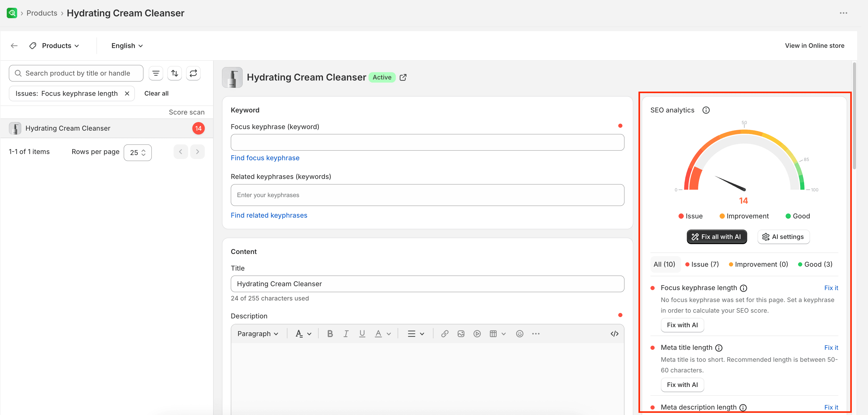Switch to HTML code view
This screenshot has height=415, width=868.
(x=615, y=333)
